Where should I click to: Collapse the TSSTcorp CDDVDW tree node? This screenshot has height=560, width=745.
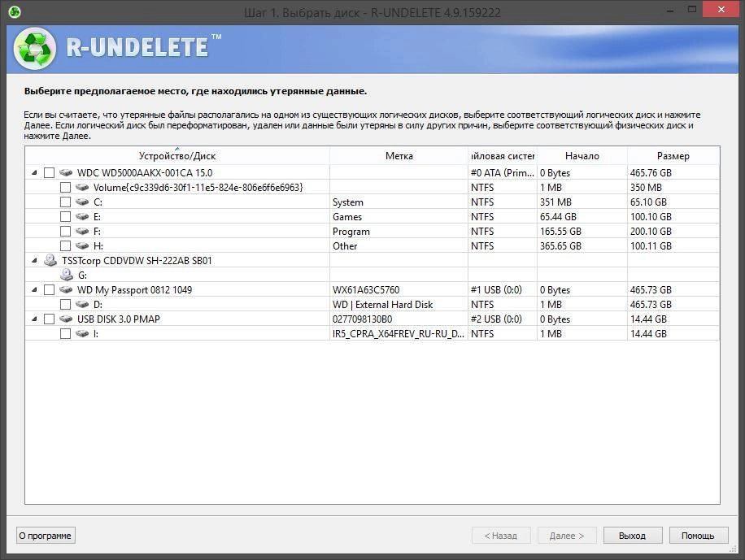(x=34, y=260)
